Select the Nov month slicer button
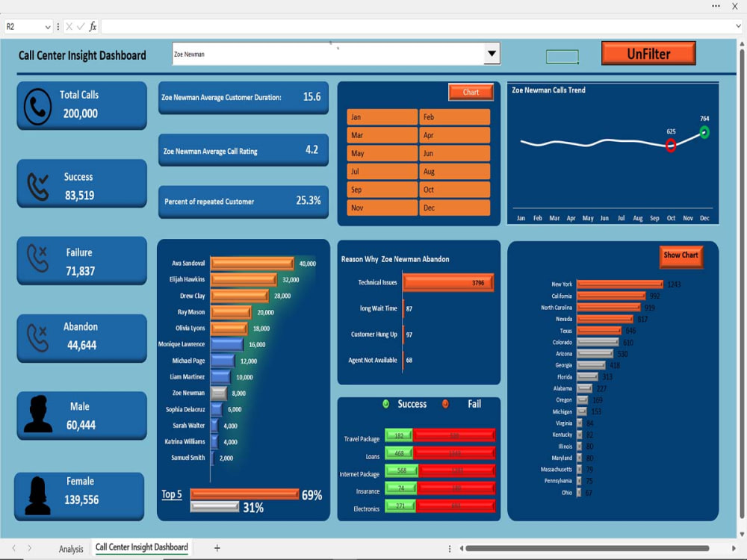The image size is (747, 560). tap(382, 208)
